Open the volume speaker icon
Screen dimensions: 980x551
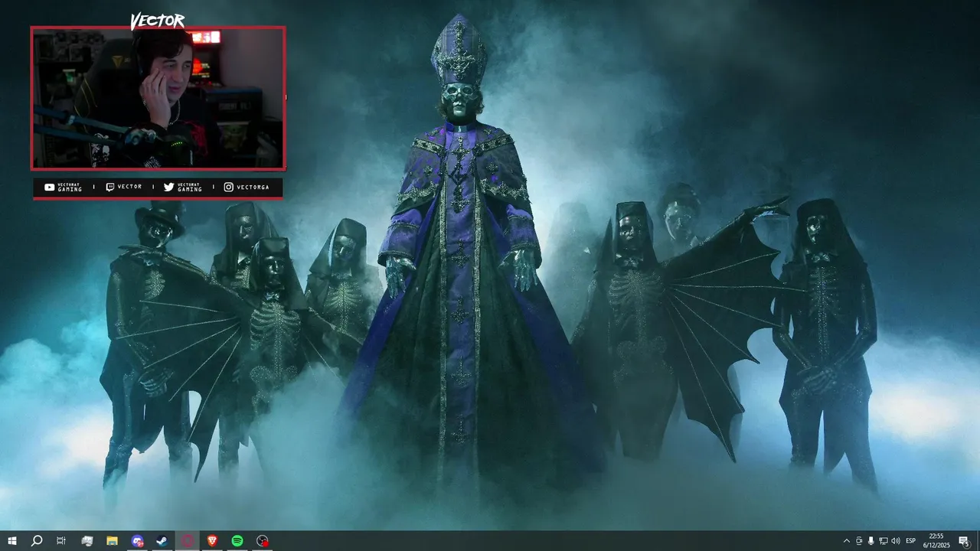tap(896, 541)
